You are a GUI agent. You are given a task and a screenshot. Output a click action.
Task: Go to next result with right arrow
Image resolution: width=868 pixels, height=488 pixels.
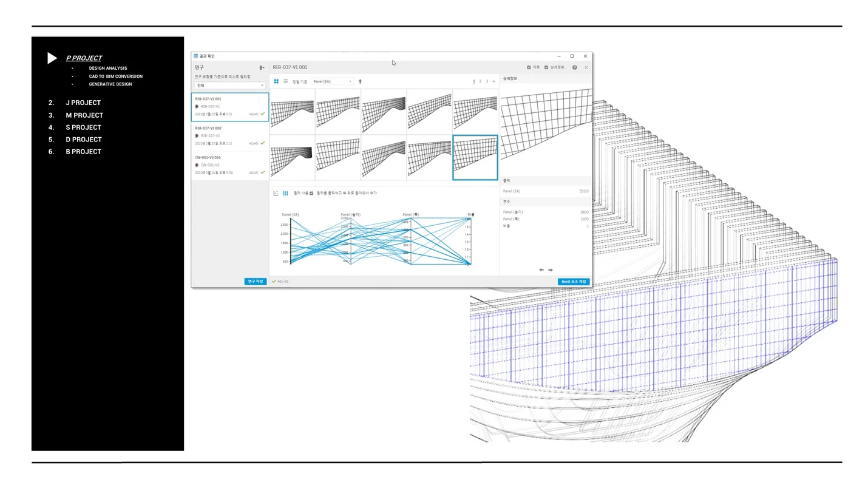551,270
